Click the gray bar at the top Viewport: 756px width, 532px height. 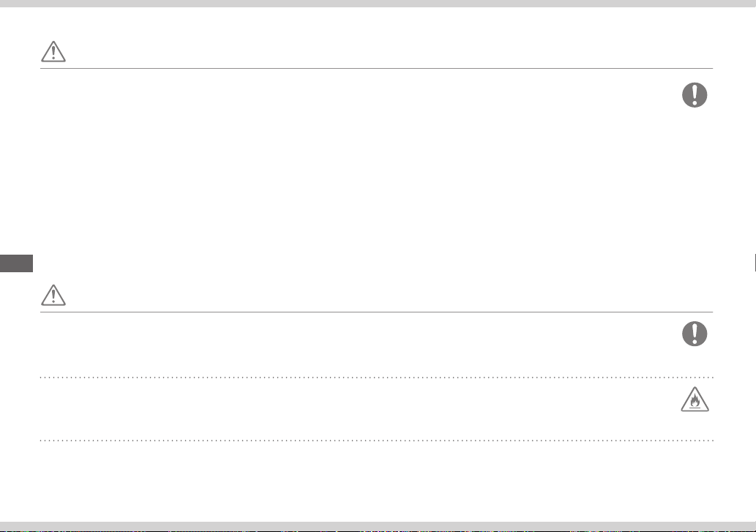pos(378,4)
